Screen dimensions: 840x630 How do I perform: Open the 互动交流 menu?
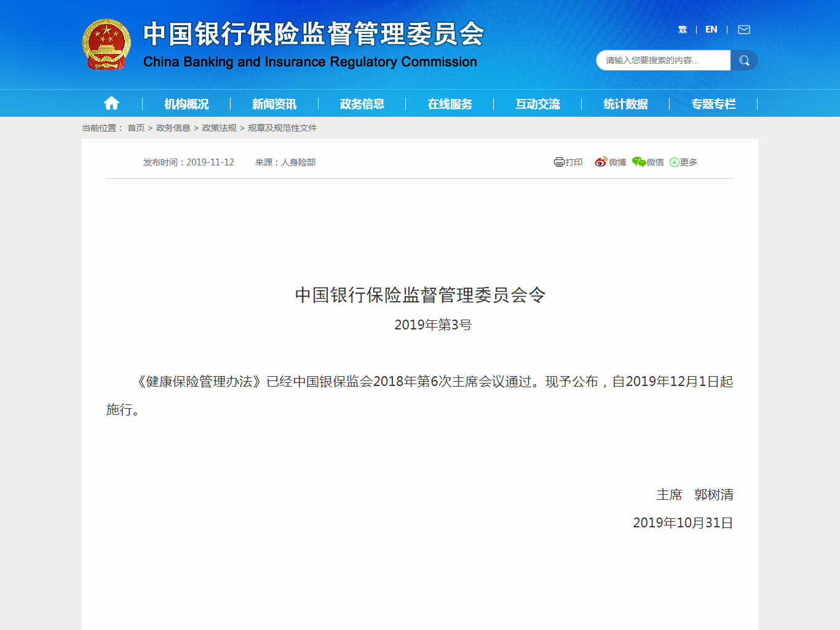[x=538, y=104]
